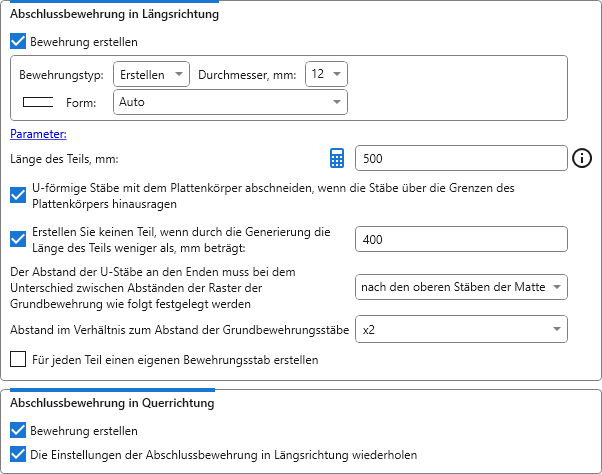Click the info icon next to length field
The width and height of the screenshot is (602, 474).
pos(583,158)
